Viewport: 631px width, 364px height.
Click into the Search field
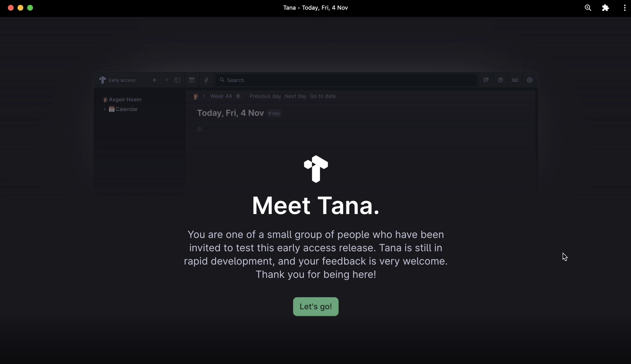coord(346,80)
